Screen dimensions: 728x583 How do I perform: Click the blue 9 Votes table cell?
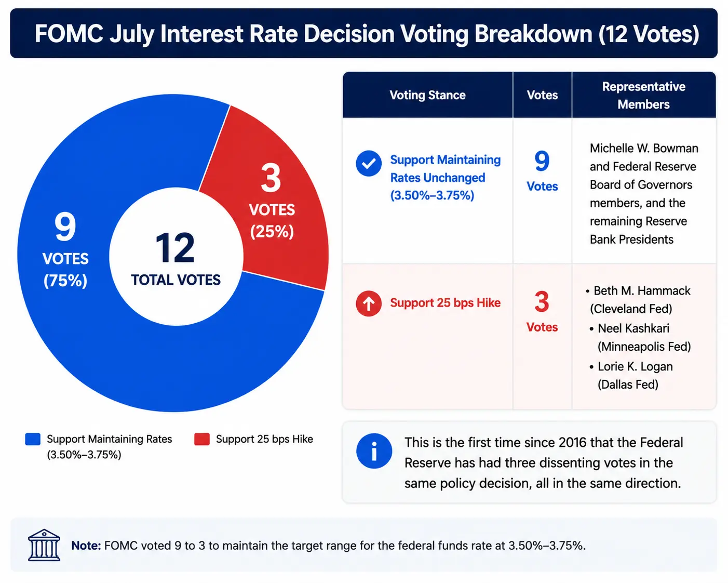[x=542, y=171]
